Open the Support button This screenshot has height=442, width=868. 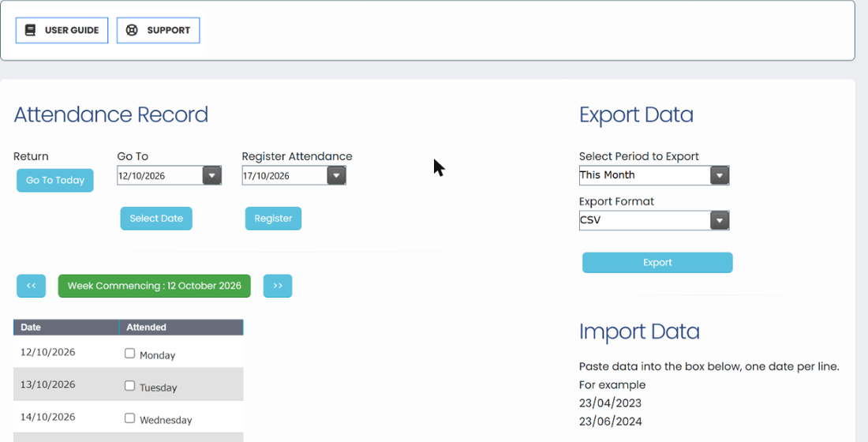[x=159, y=31]
